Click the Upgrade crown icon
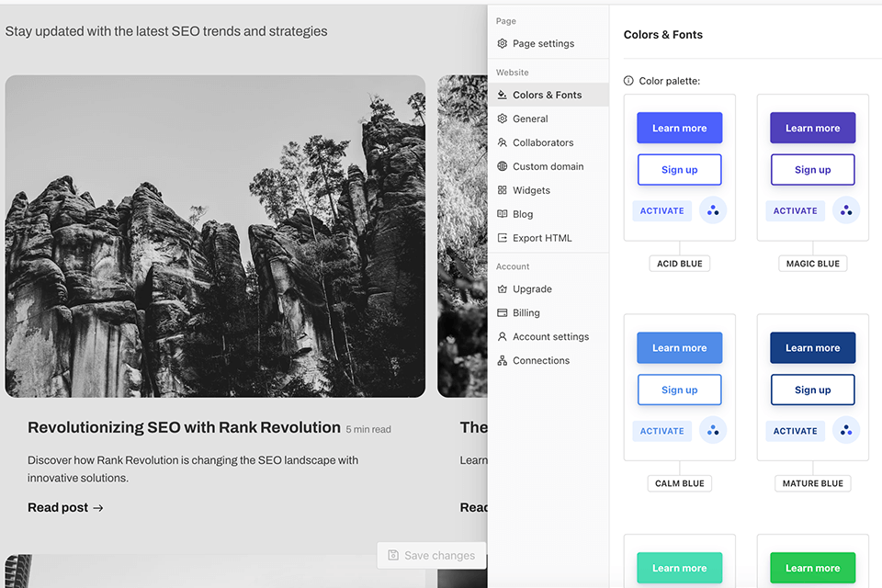882x588 pixels. [503, 288]
